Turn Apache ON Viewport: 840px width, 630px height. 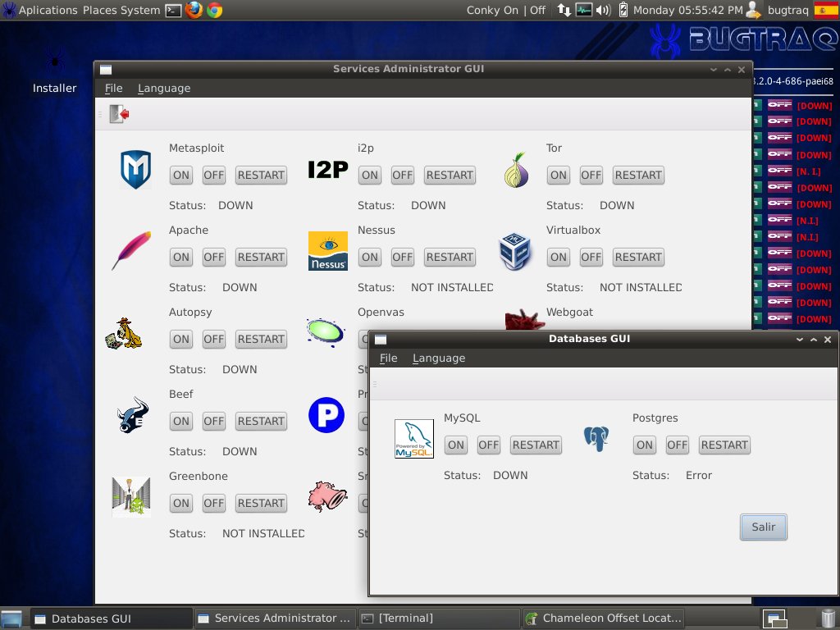click(181, 257)
